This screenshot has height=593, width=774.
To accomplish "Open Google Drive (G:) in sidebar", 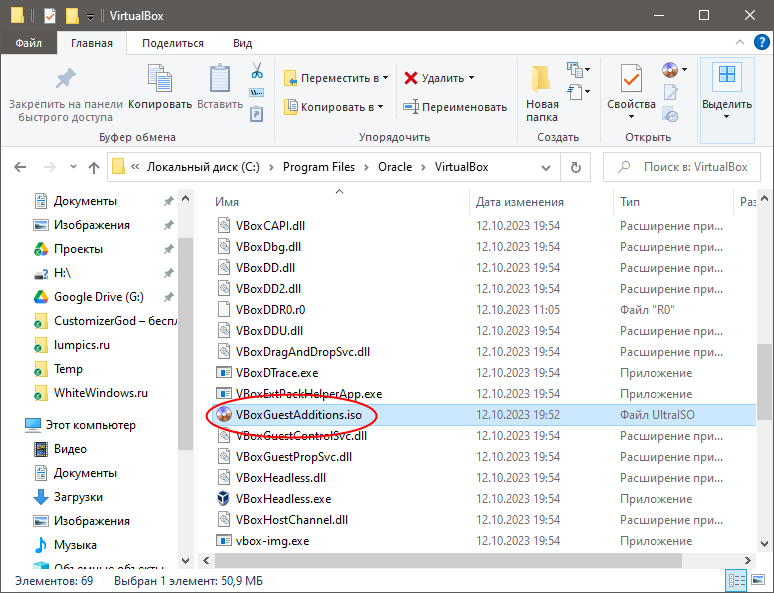I will (99, 297).
